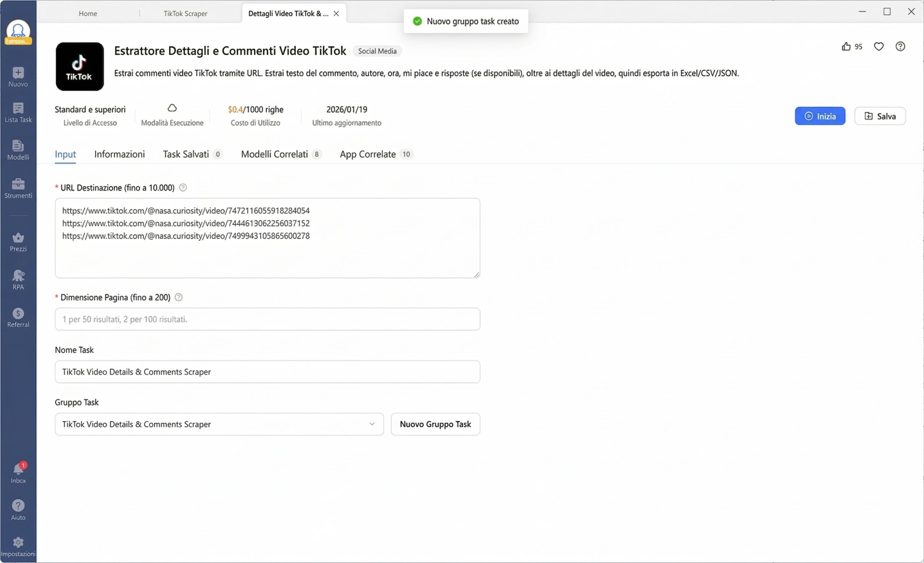Image resolution: width=924 pixels, height=563 pixels.
Task: Open help via the question mark icon
Action: tap(901, 46)
